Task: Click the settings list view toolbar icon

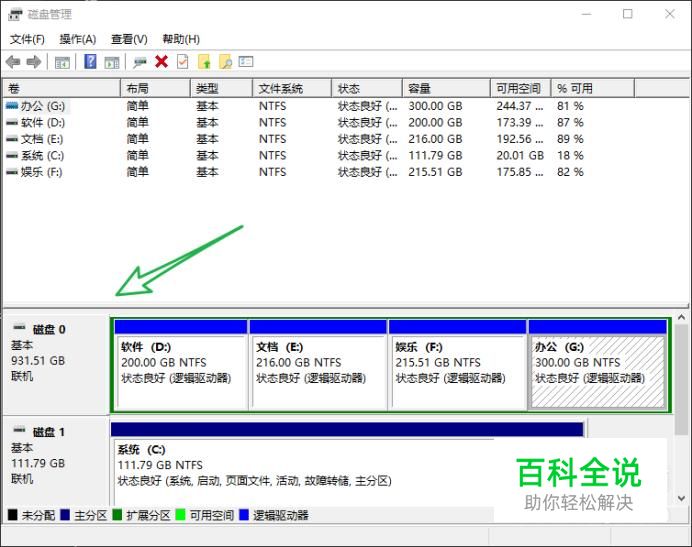Action: coord(246,61)
